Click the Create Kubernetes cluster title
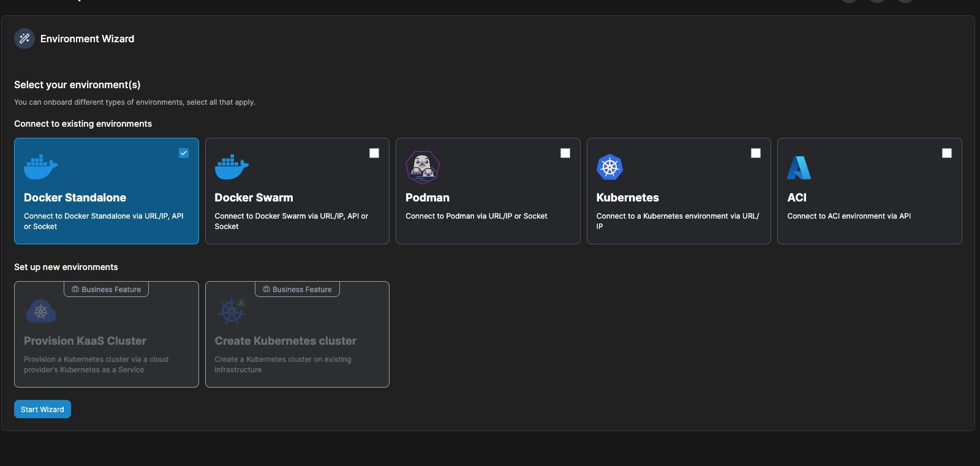This screenshot has width=980, height=466. click(285, 341)
